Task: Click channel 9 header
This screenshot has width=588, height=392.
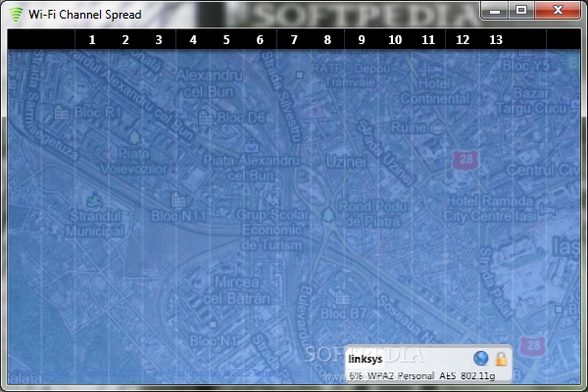Action: (x=361, y=40)
